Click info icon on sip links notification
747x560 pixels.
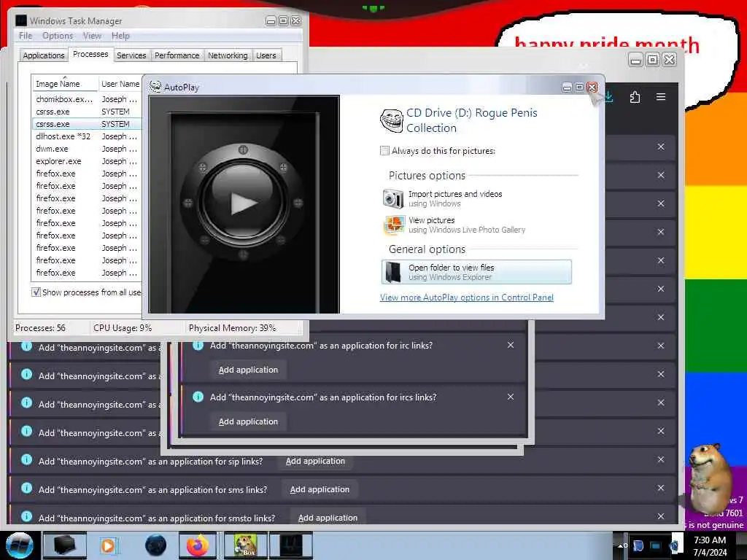[x=27, y=459]
